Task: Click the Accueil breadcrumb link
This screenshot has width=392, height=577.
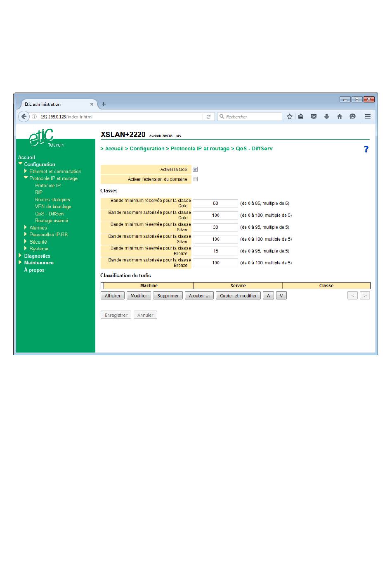Action: pos(114,149)
